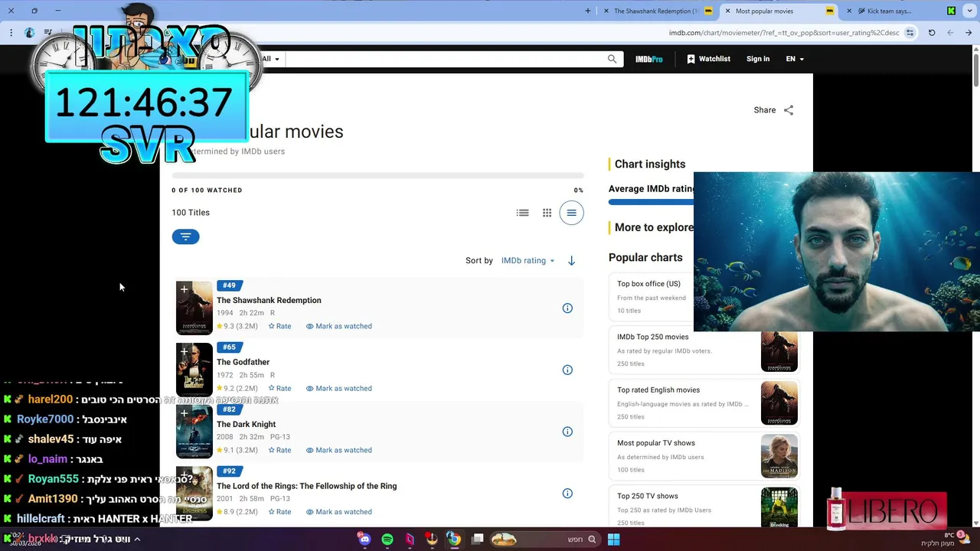Screen dimensions: 980x551
Task: Open info for The Shawshank Redemption
Action: (567, 308)
